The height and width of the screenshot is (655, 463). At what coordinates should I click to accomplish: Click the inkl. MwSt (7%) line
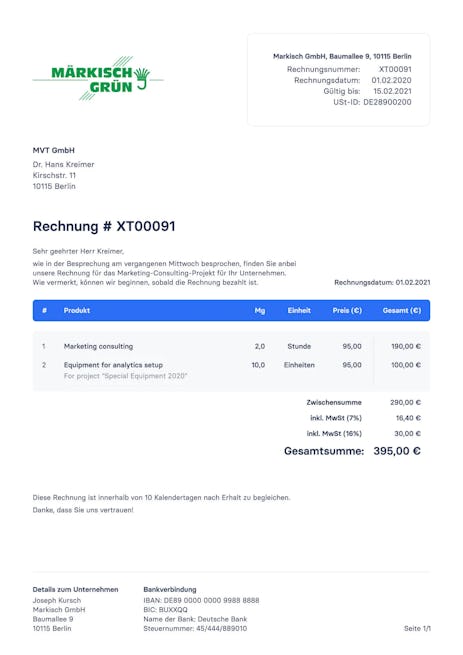point(365,418)
